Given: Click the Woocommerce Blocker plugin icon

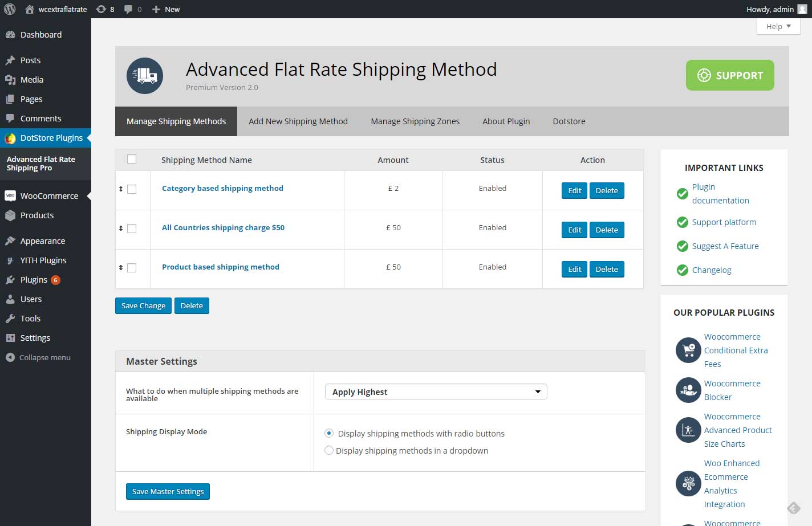Looking at the screenshot, I should point(688,390).
